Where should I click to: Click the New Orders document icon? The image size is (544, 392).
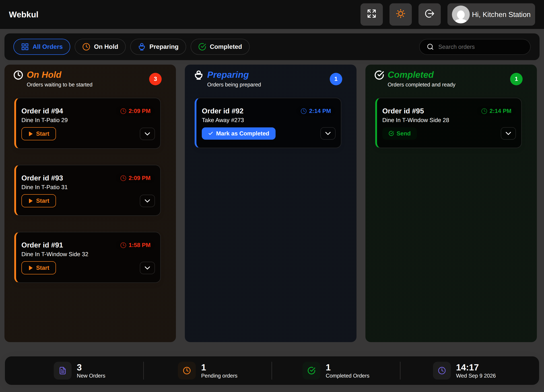(63, 371)
